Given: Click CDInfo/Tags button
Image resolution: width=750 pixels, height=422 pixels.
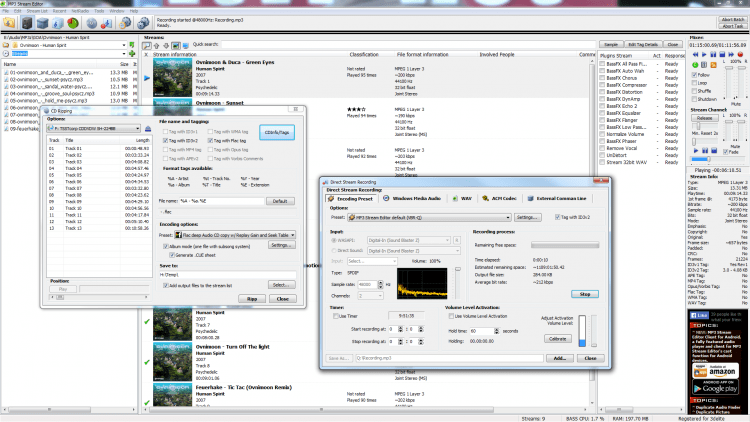Looking at the screenshot, I should point(277,133).
